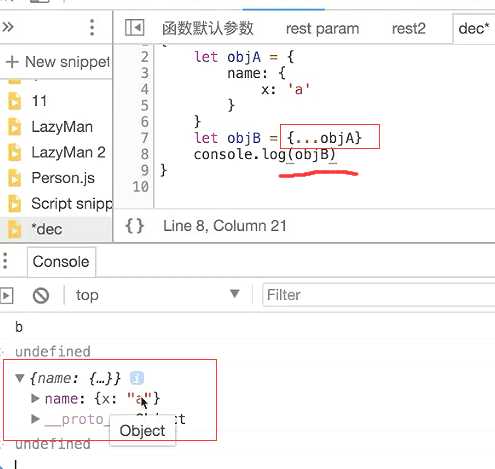Expand the name: {x: "a"} property
495x469 pixels.
tap(35, 398)
